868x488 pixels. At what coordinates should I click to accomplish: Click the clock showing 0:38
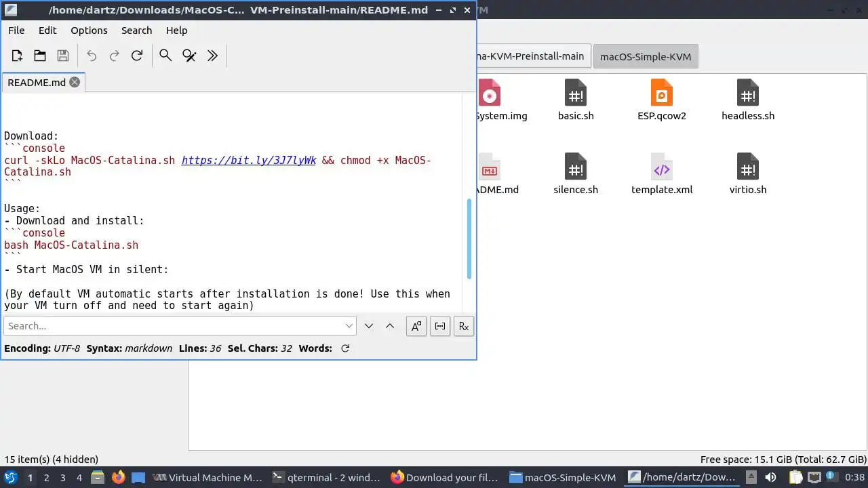point(854,477)
